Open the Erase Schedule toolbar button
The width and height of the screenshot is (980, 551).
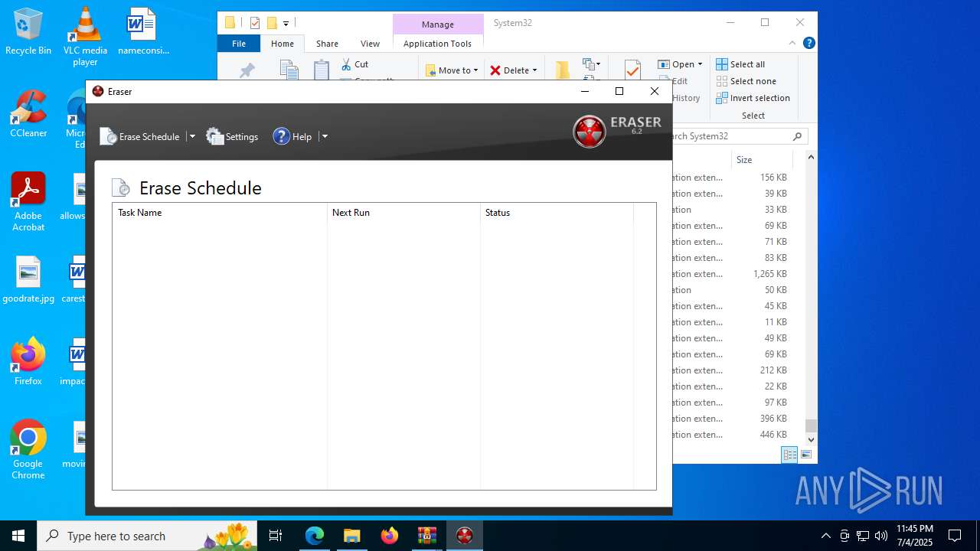pos(139,136)
